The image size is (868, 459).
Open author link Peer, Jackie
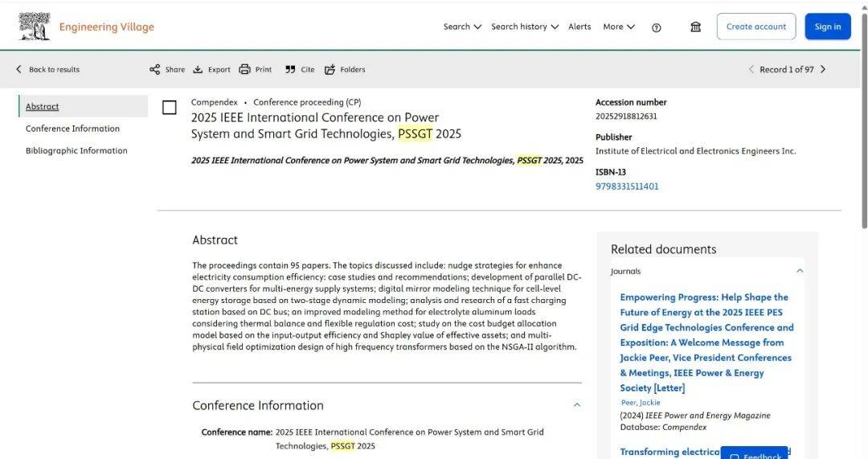(x=641, y=403)
